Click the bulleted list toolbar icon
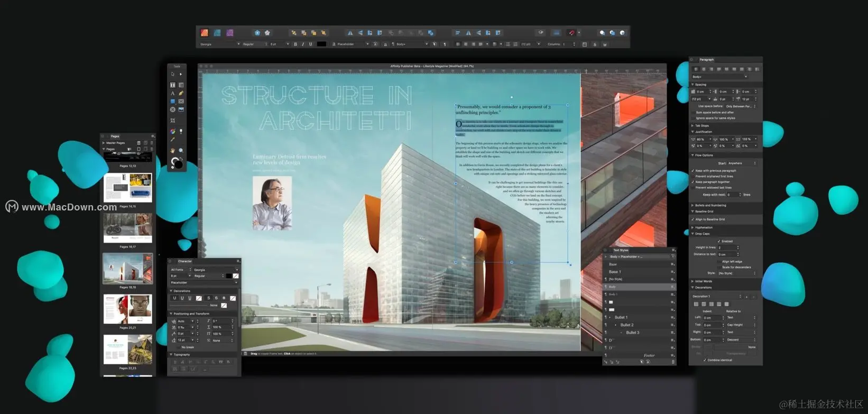 click(x=507, y=44)
